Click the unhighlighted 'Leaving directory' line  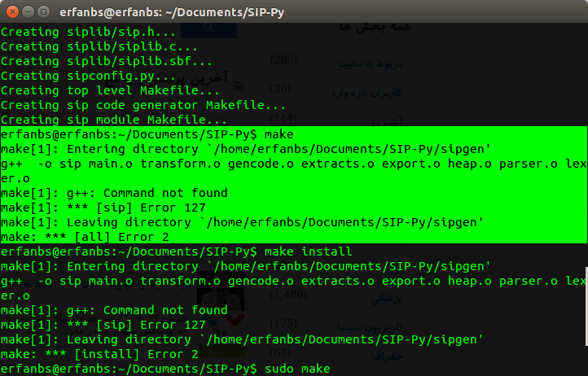point(242,339)
